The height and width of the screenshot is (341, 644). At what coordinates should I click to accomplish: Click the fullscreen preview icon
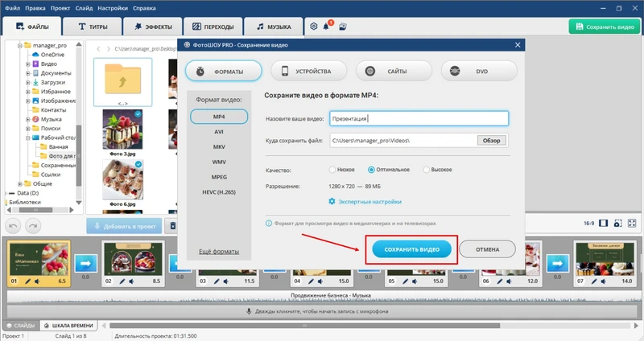[632, 224]
